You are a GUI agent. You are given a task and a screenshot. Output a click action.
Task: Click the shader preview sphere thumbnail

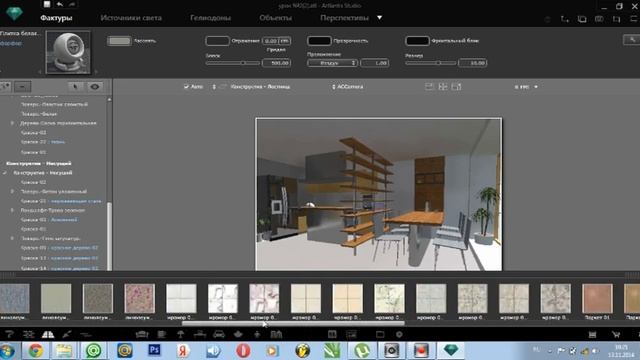68,53
